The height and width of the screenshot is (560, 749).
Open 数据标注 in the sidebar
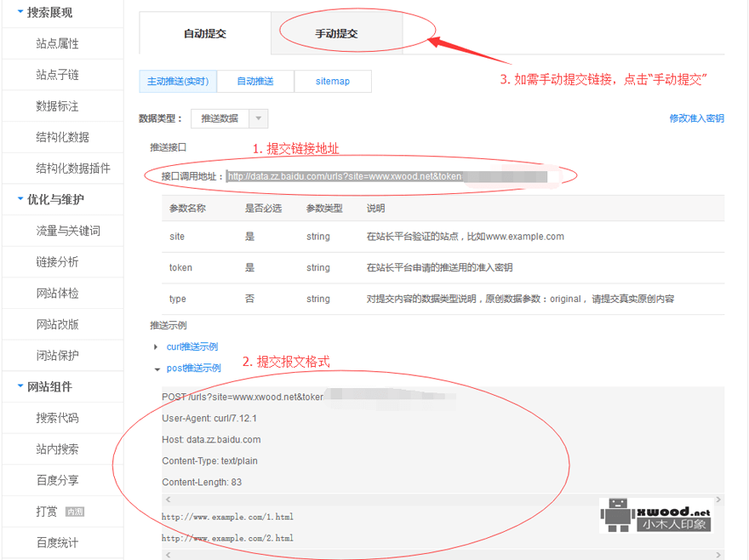tap(57, 106)
